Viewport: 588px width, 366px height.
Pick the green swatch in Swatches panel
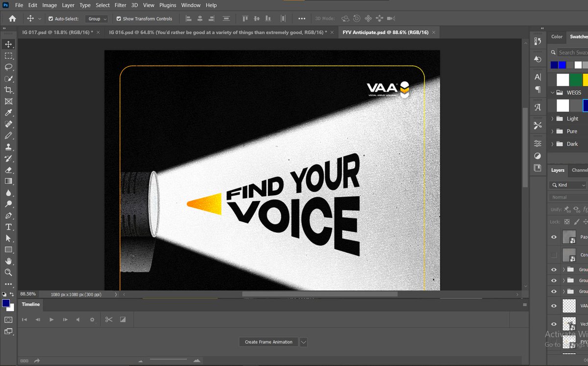pos(576,79)
